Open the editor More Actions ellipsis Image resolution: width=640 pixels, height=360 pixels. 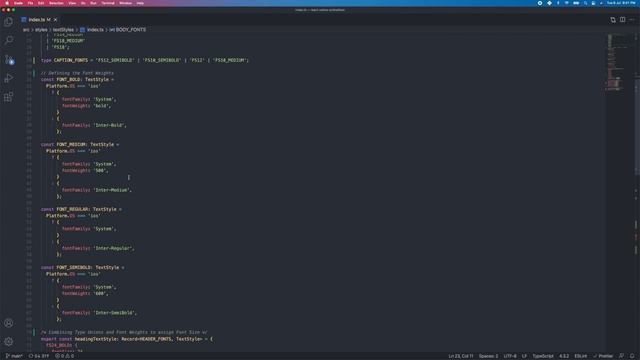[x=632, y=20]
